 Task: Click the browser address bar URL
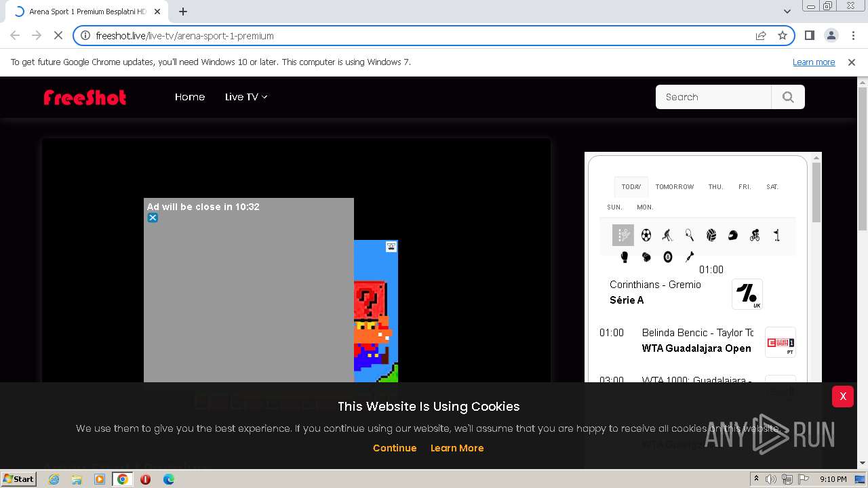(184, 35)
